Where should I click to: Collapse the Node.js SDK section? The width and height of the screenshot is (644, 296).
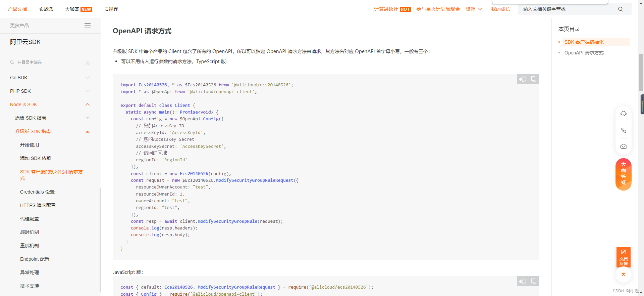coord(88,104)
